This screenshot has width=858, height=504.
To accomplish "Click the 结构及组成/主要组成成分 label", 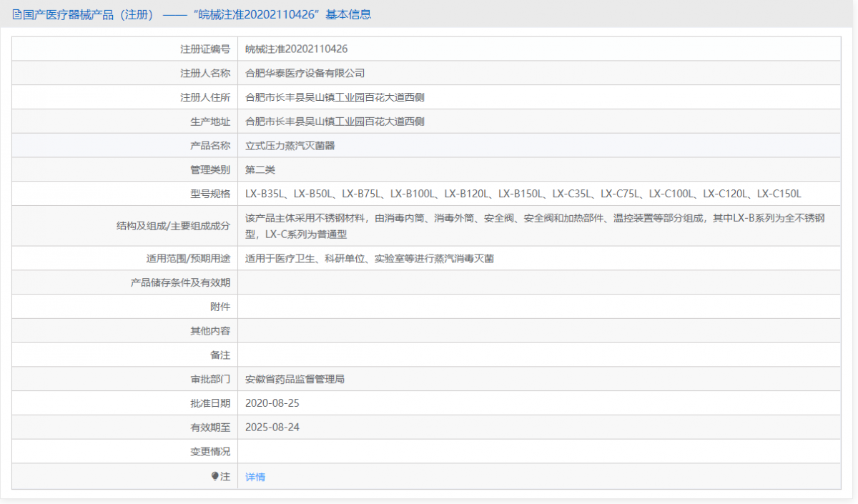I will tap(173, 226).
